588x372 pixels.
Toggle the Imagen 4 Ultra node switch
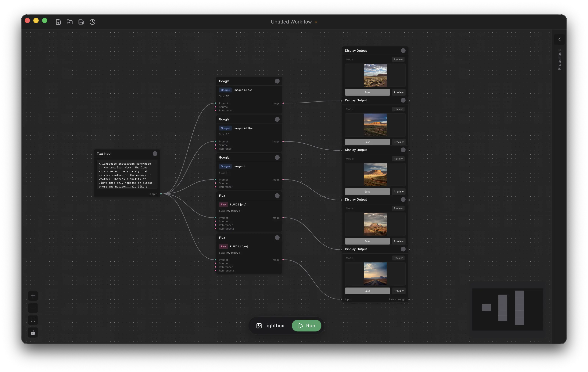coord(277,119)
